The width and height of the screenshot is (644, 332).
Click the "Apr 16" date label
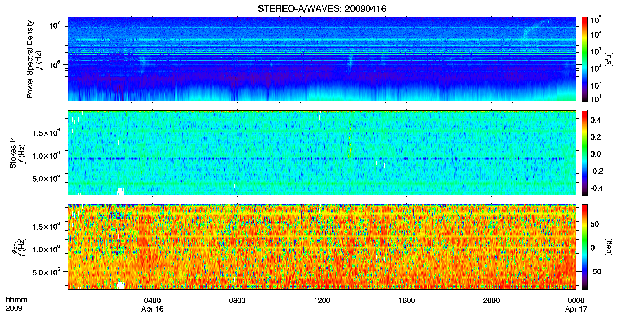click(152, 309)
